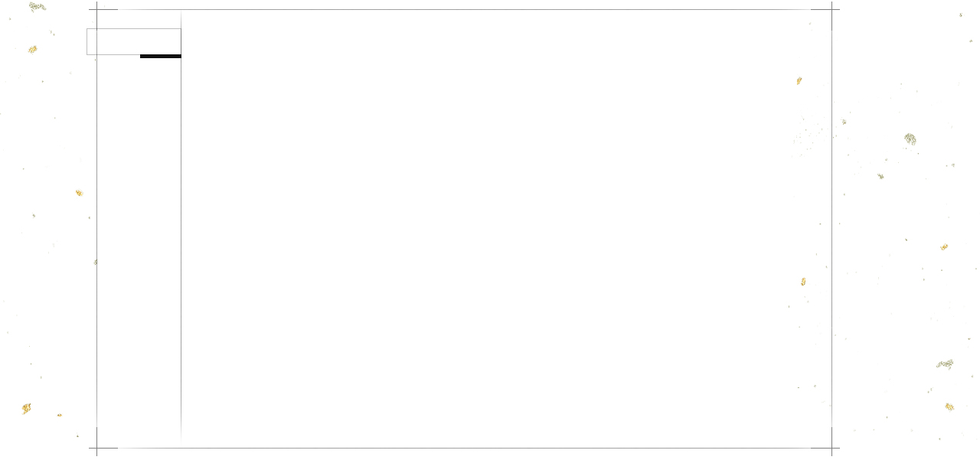Click the gold fleck near the upper right border

point(799,80)
